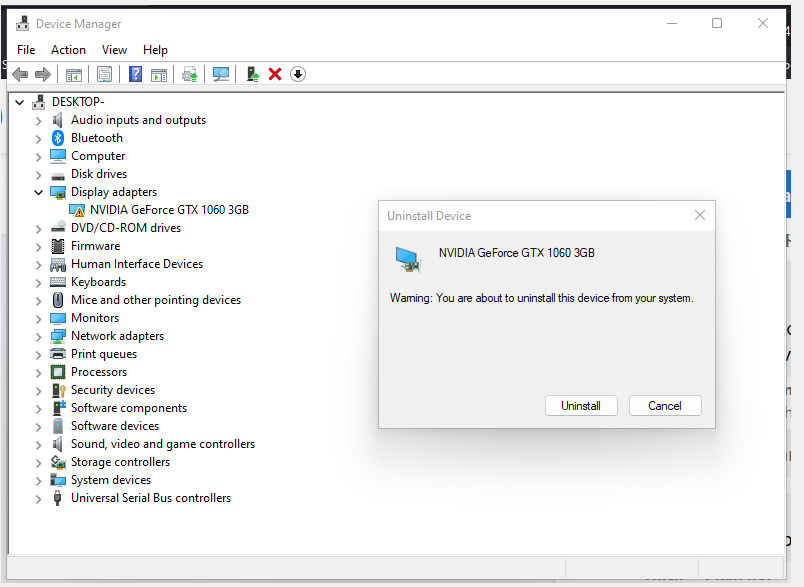The height and width of the screenshot is (587, 804).
Task: Click the Mice and other pointing devices icon
Action: 58,300
